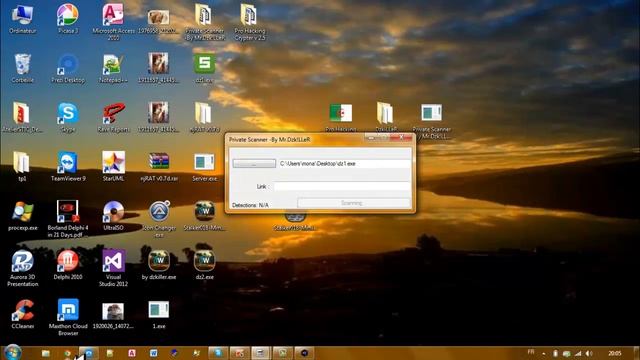Select the tp1 folder icon
The width and height of the screenshot is (640, 360).
pyautogui.click(x=22, y=166)
